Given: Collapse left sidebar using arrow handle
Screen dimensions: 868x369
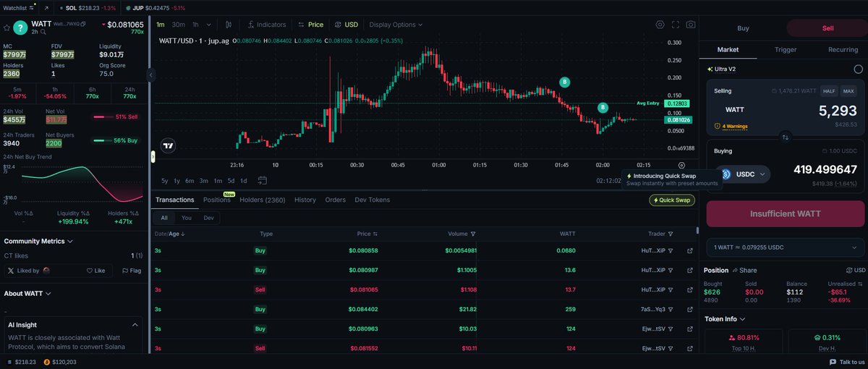Looking at the screenshot, I should [x=150, y=75].
